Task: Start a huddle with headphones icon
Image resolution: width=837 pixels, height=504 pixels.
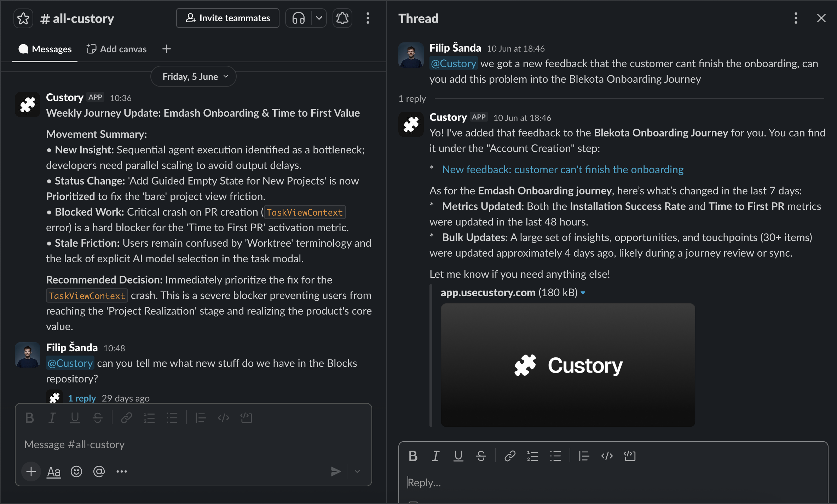Action: pyautogui.click(x=299, y=18)
